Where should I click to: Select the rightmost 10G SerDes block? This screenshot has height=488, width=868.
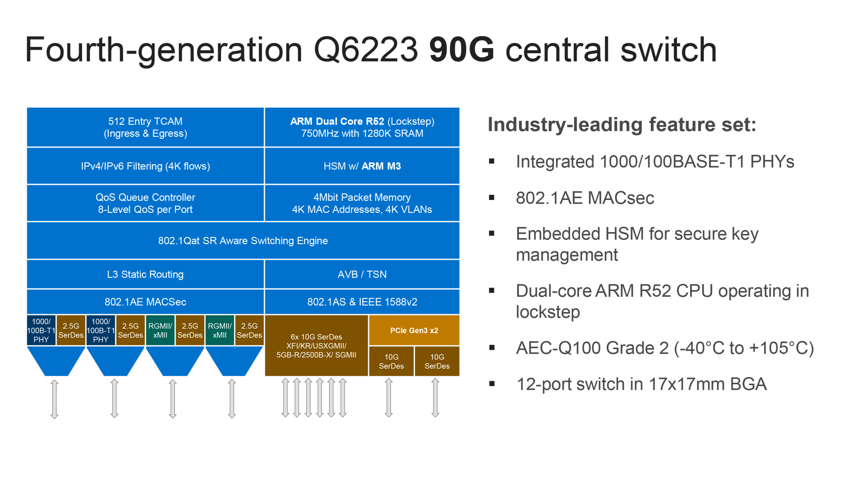437,361
